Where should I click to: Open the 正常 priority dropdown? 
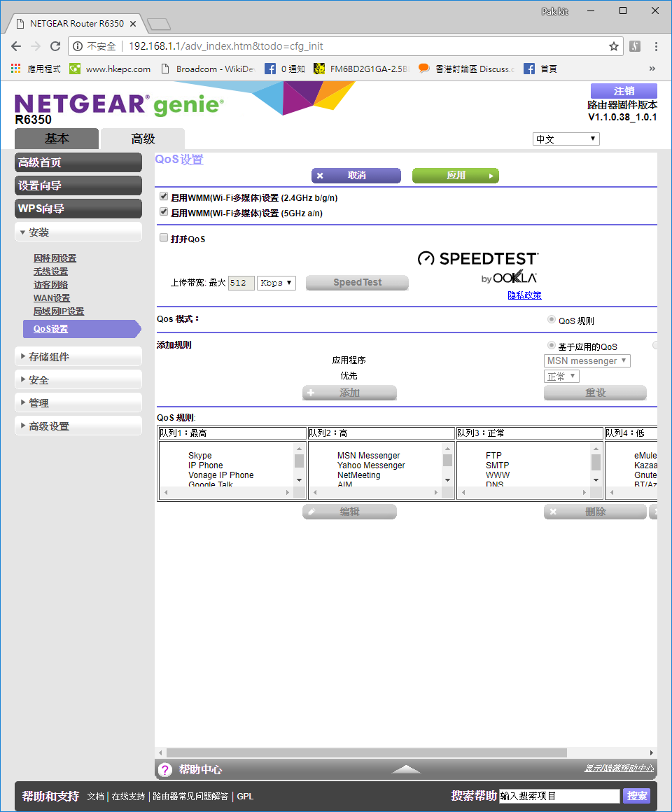[x=561, y=377]
